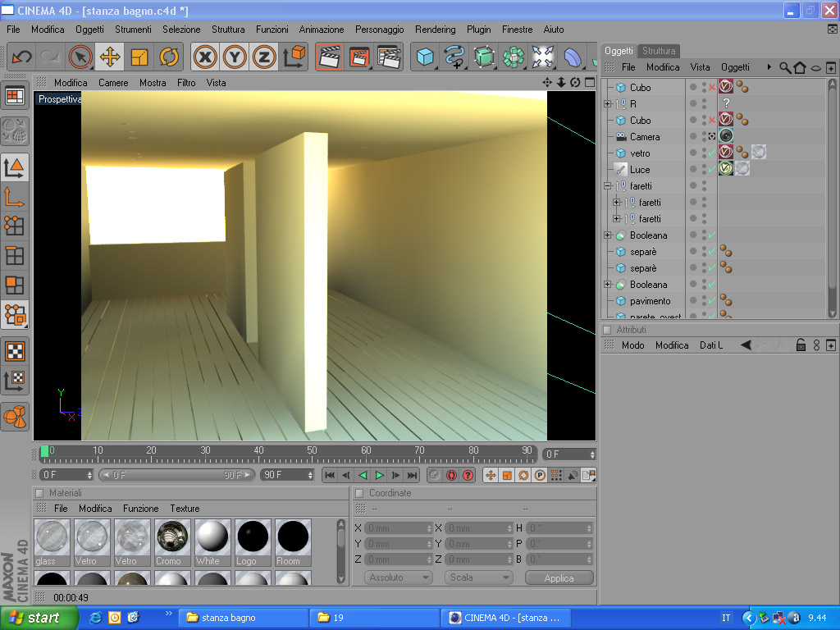Viewport: 840px width, 630px height.
Task: Toggle the X axis lock
Action: [x=205, y=57]
